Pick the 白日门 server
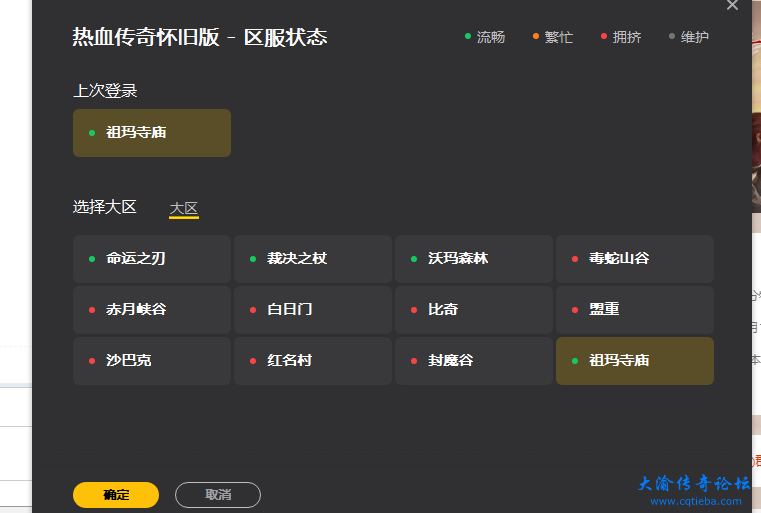Screen dimensions: 761x513 point(313,310)
